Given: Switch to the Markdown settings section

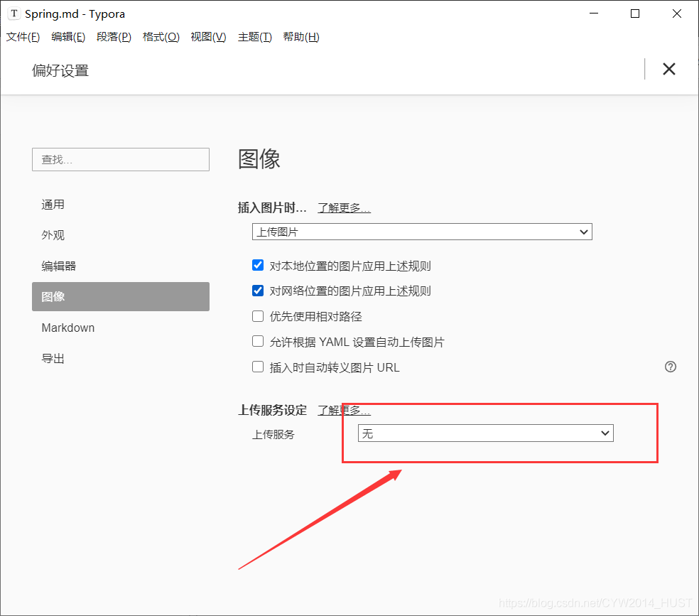Looking at the screenshot, I should click(68, 328).
